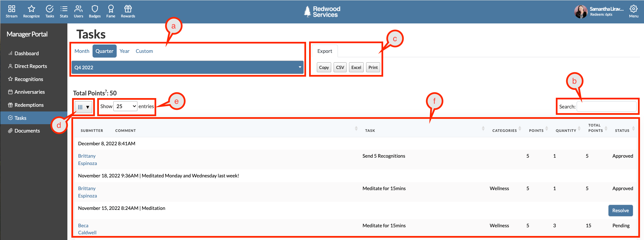Screen dimensions: 644x240
Task: Sort by the Points column
Action: (536, 131)
